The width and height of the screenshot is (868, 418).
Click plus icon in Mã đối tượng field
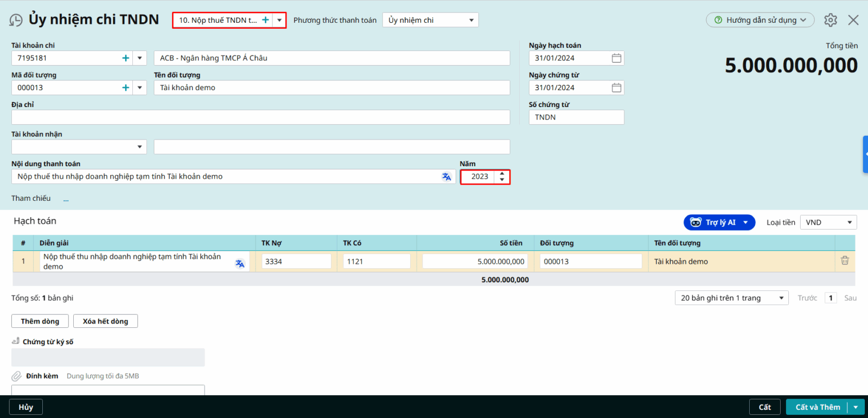click(x=125, y=87)
